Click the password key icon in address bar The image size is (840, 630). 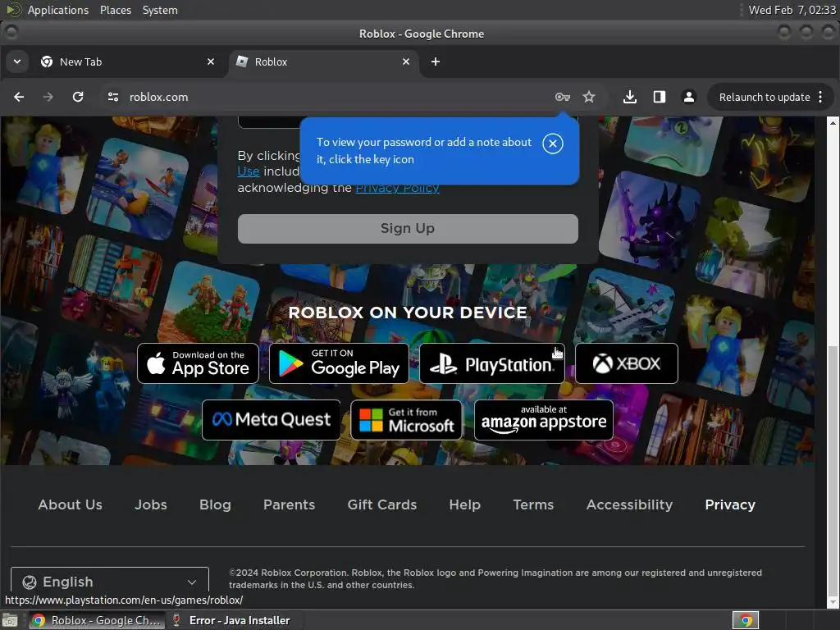563,97
